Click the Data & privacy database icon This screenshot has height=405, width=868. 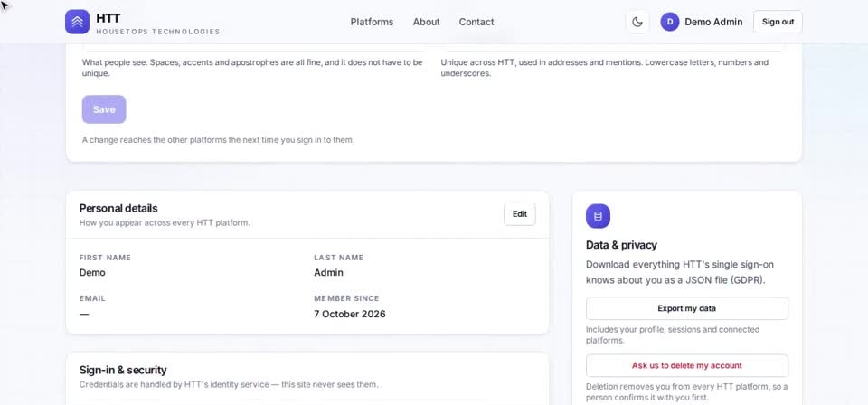pyautogui.click(x=598, y=216)
